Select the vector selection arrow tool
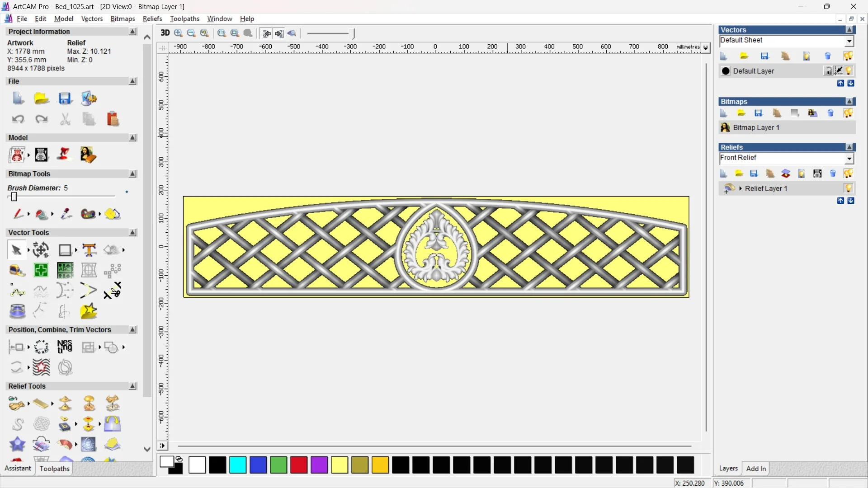 point(16,250)
